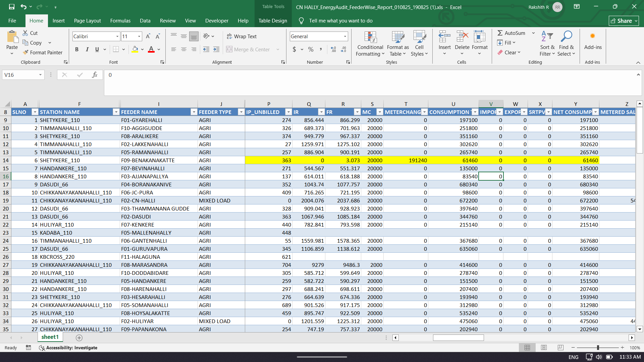
Task: Open STATION NAME filter dropdown
Action: pyautogui.click(x=116, y=112)
